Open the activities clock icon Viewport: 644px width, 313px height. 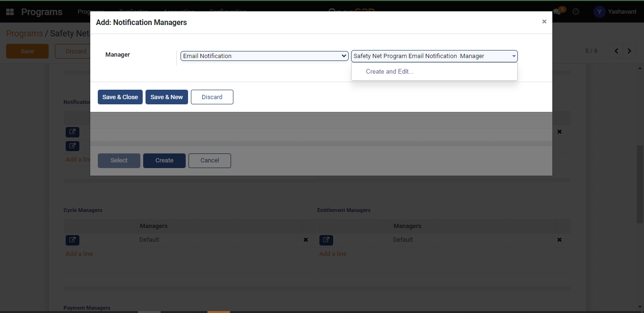tap(575, 12)
